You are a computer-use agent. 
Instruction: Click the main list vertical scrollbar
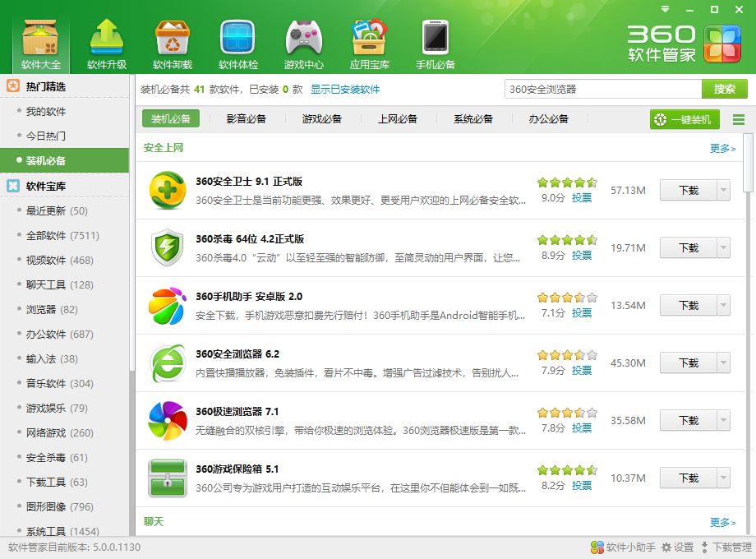click(x=749, y=163)
